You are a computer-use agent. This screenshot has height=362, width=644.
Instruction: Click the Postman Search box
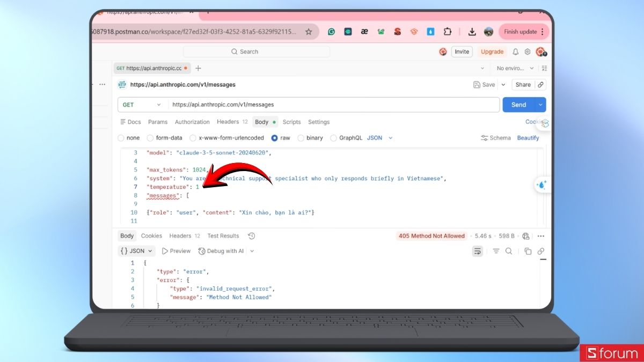tap(257, 52)
